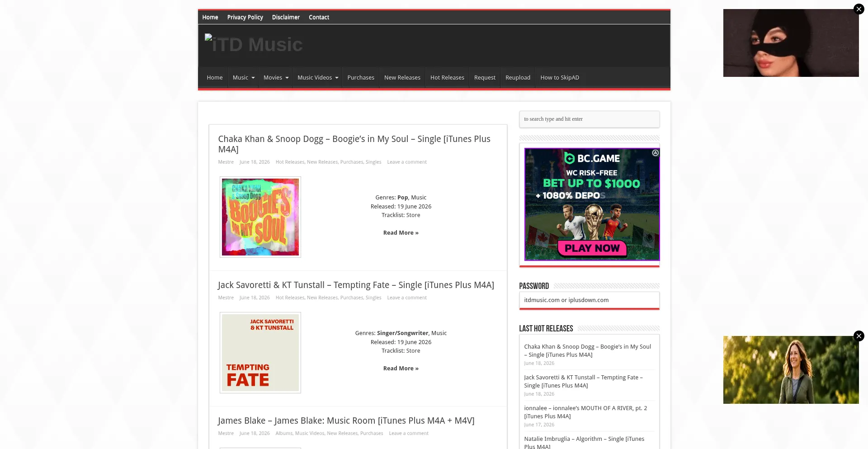The width and height of the screenshot is (868, 449).
Task: Open sidebar link Chaka Khan Boogie's in My Soul
Action: pos(588,351)
